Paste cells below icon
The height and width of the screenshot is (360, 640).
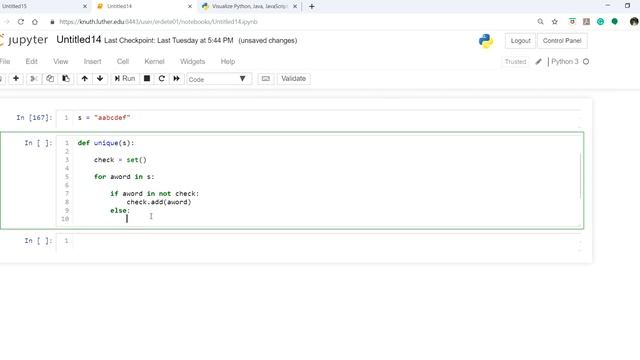click(66, 78)
